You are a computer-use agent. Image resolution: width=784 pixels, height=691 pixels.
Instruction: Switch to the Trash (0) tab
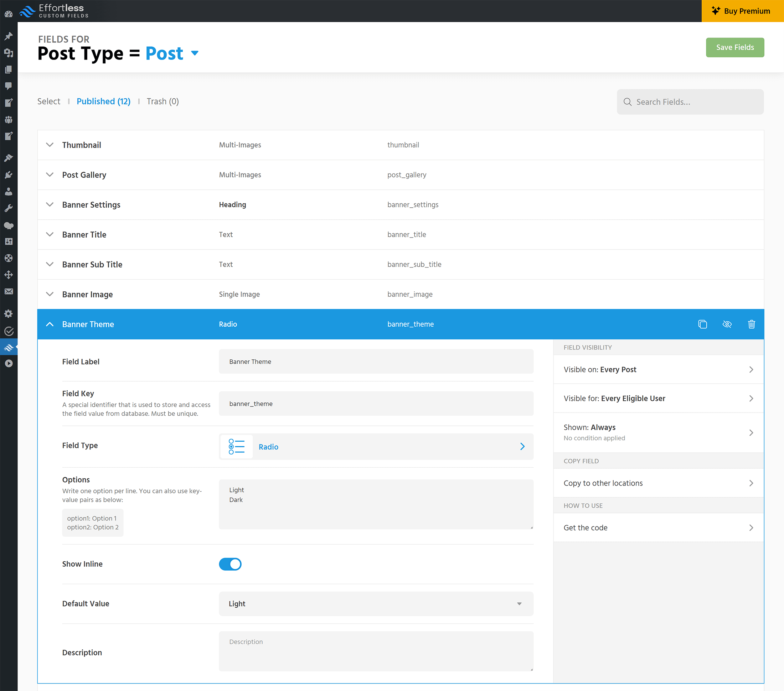pyautogui.click(x=163, y=101)
